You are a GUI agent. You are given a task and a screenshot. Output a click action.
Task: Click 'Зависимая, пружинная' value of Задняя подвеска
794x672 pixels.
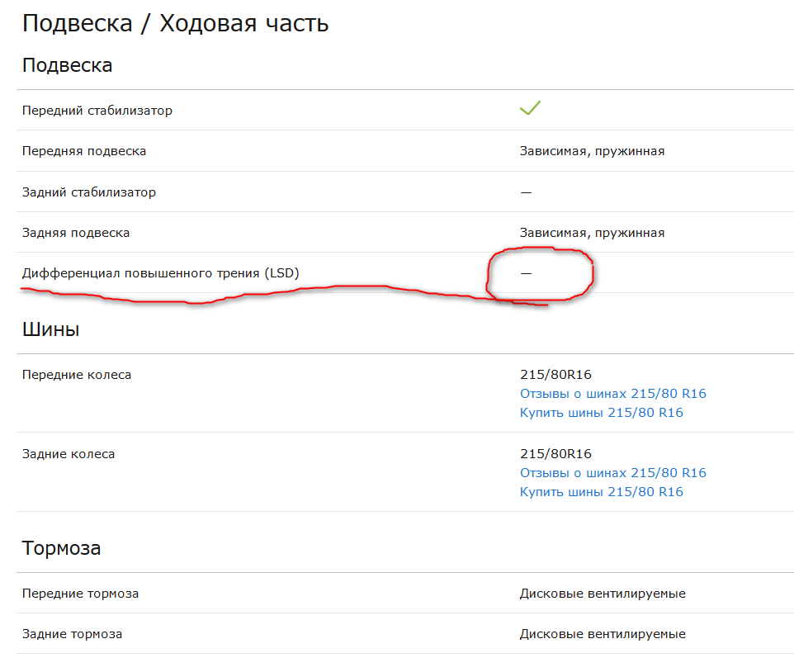pos(592,233)
